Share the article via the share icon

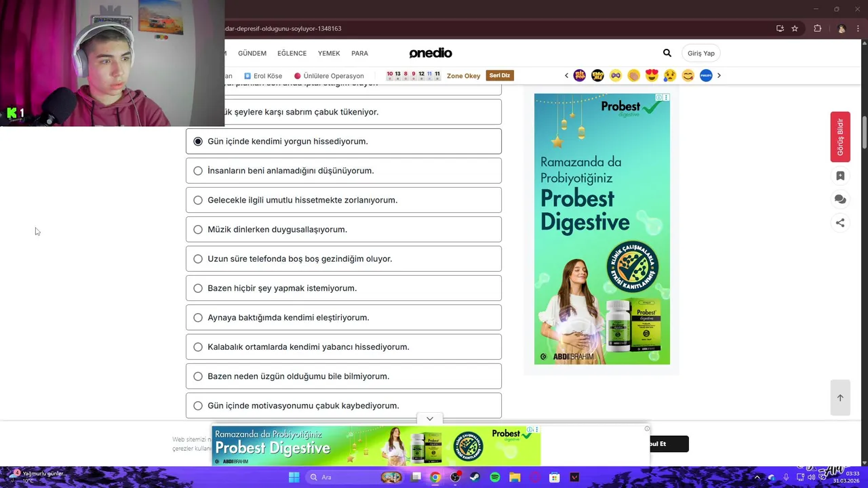pos(840,222)
